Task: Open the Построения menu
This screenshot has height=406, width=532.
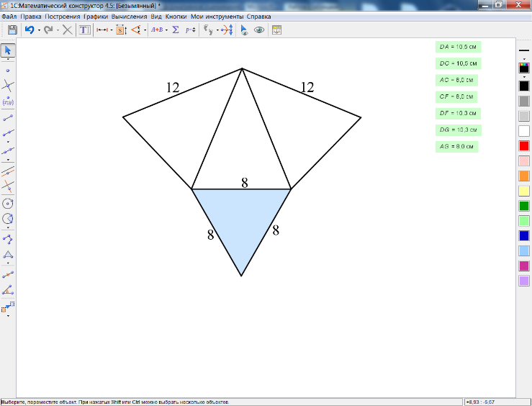Action: (x=63, y=17)
